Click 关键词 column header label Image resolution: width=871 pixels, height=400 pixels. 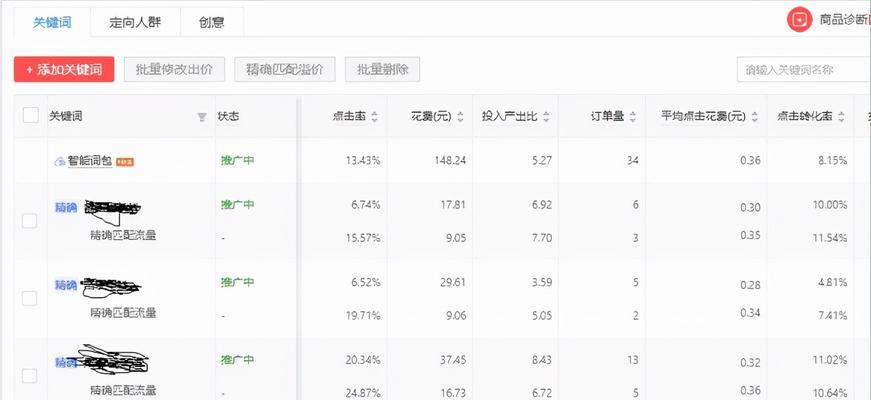tap(66, 116)
